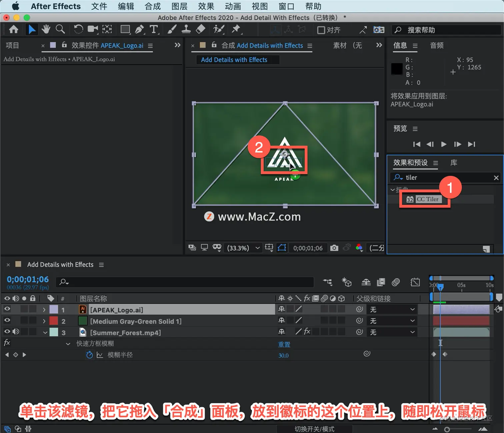Click the snapshot camera icon in viewer
Viewport: 504px width, 433px height.
pos(334,248)
